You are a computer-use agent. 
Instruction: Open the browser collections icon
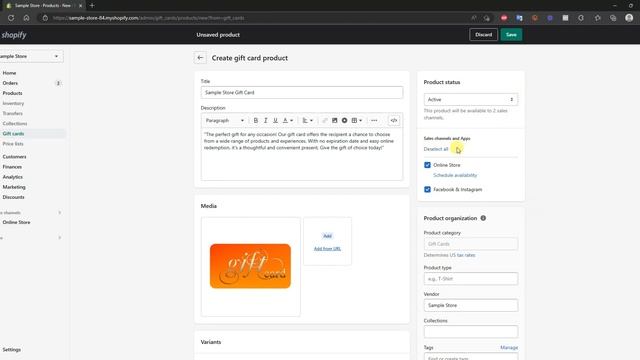tap(613, 18)
